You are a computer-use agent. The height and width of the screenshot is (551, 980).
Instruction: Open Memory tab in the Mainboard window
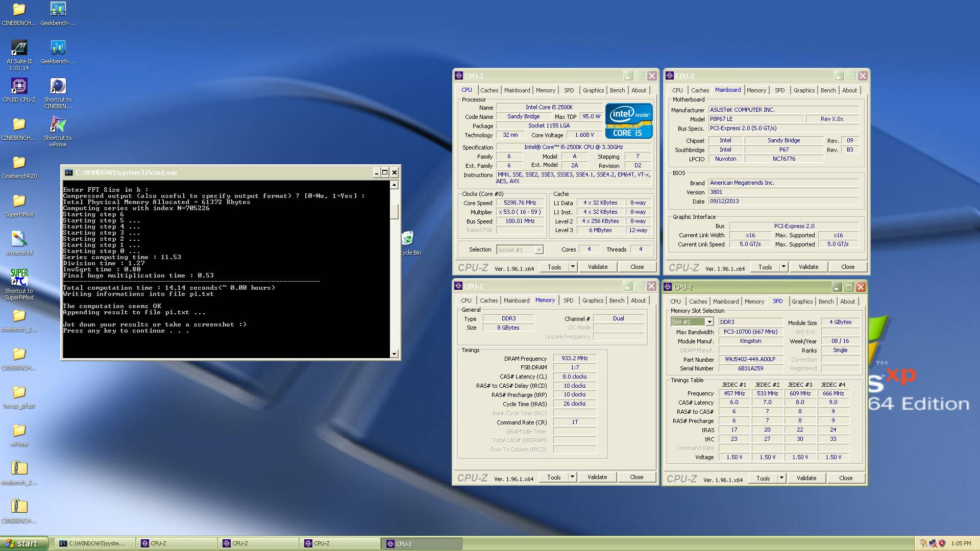(756, 90)
